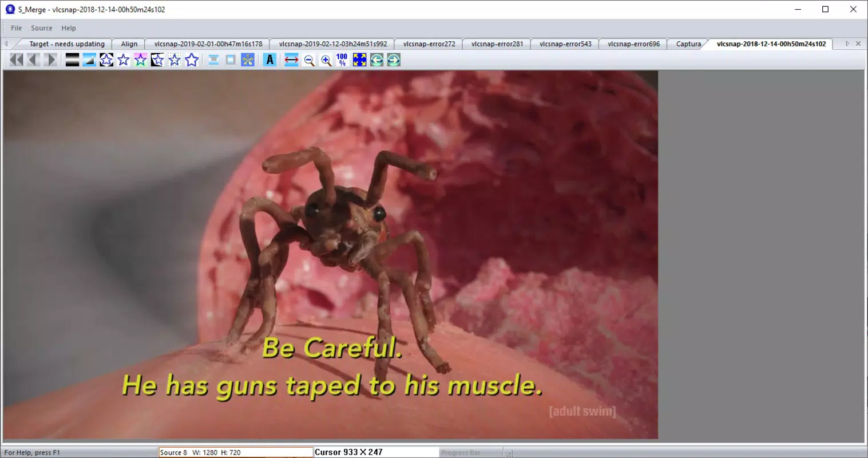Switch to the Captura tab
This screenshot has width=868, height=458.
688,44
